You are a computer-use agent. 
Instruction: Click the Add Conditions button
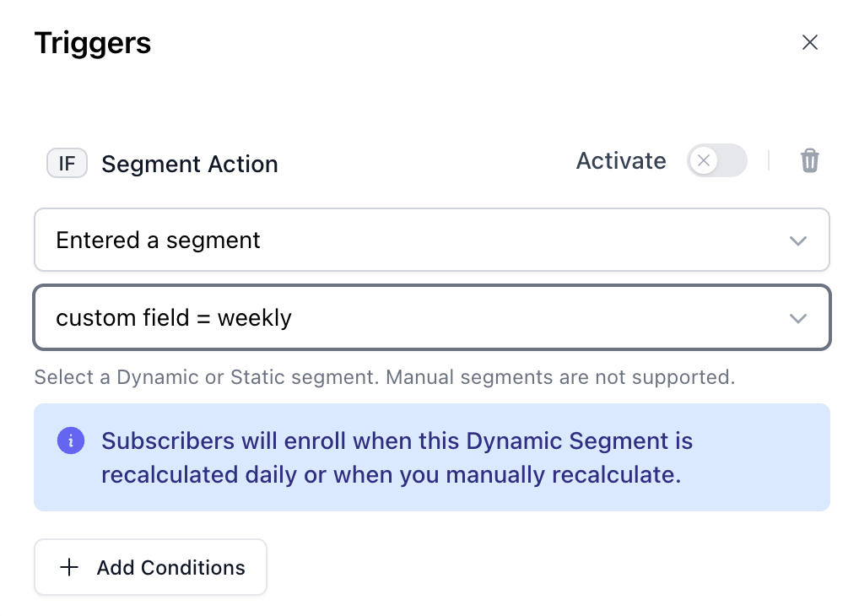[150, 568]
